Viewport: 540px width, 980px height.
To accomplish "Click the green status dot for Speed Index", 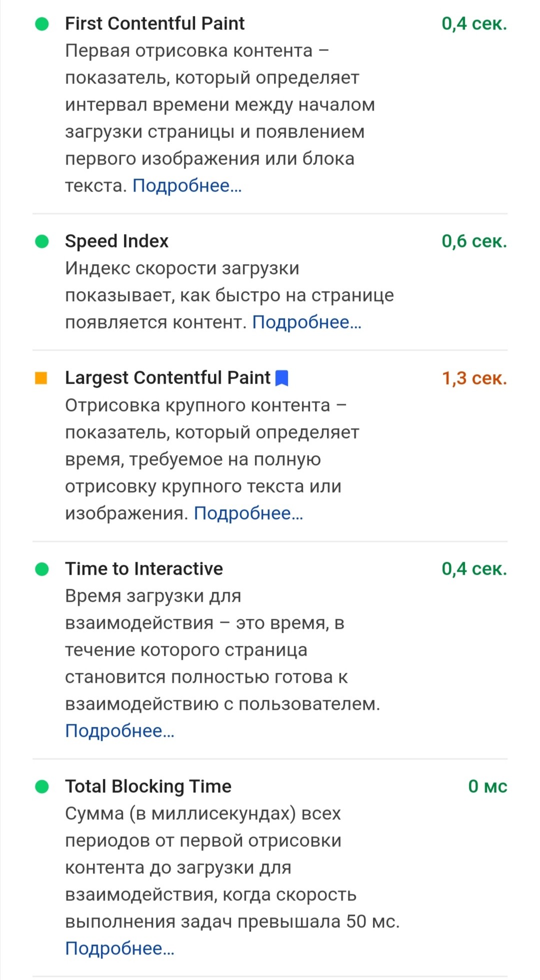I will (42, 242).
